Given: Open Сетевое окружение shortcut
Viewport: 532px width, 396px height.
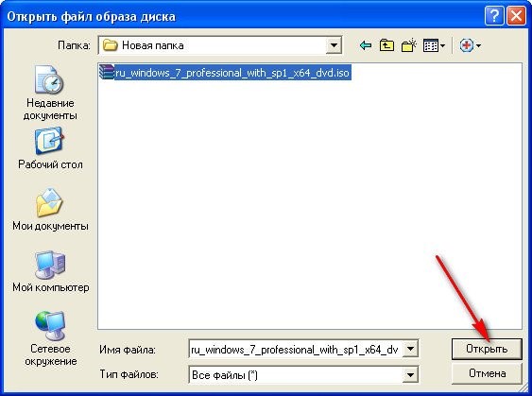Looking at the screenshot, I should tap(50, 338).
